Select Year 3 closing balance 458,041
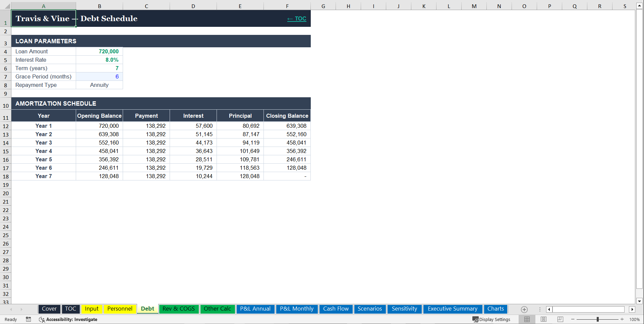 287,143
